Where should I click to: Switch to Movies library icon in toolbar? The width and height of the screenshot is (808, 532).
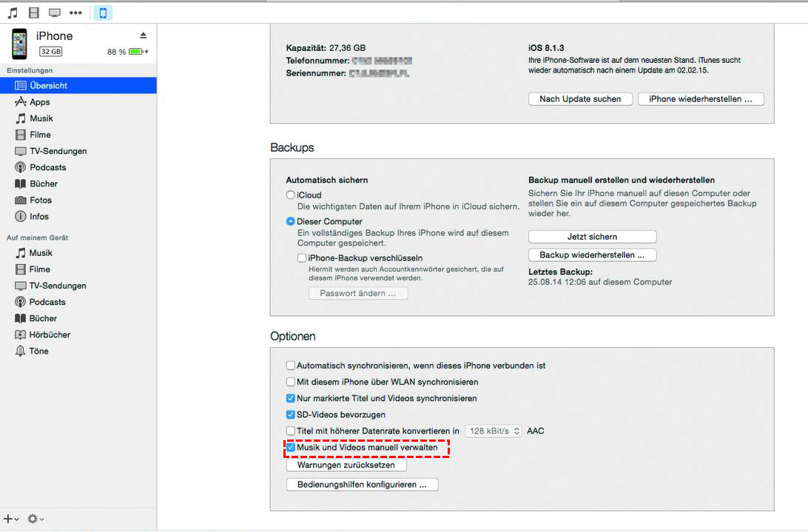(34, 13)
